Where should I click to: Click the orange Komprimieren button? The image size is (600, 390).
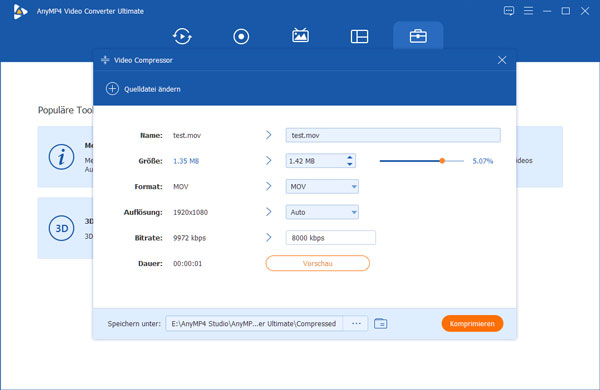pyautogui.click(x=472, y=324)
